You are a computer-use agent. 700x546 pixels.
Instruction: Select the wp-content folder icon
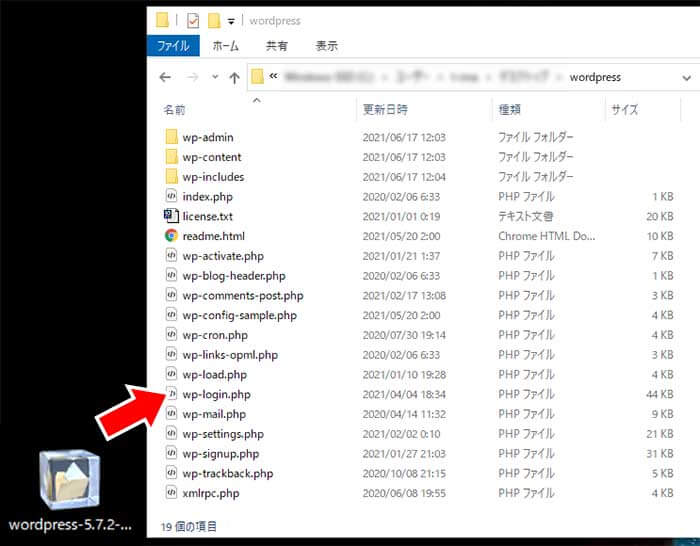[x=171, y=157]
